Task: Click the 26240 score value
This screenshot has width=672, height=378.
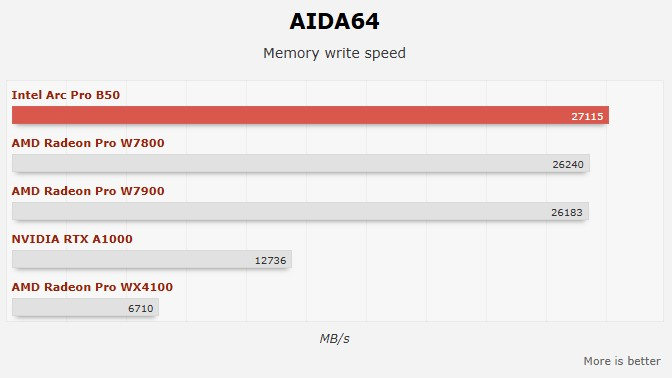Action: [x=568, y=164]
